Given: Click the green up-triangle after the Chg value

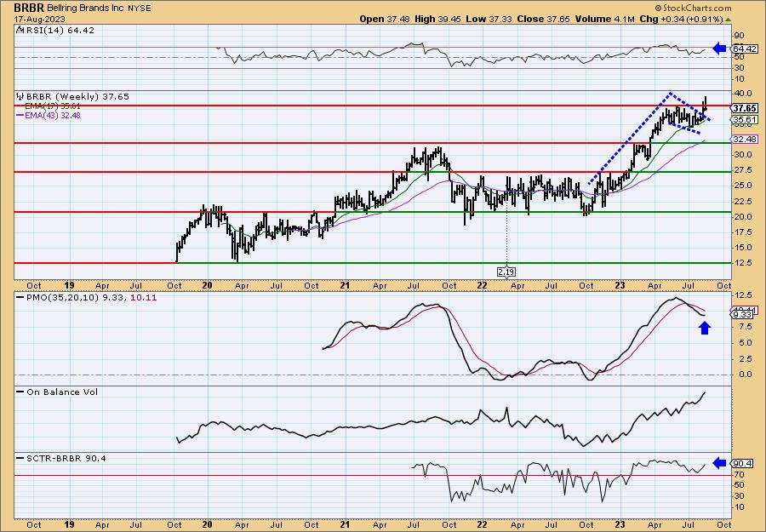Looking at the screenshot, I should (729, 20).
